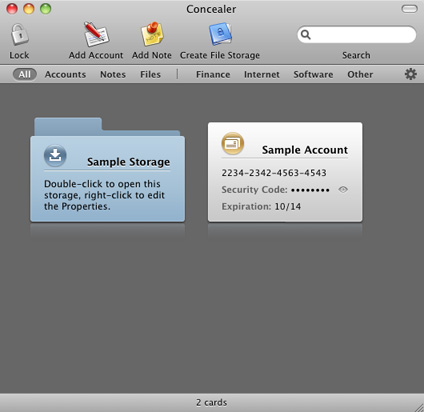Switch to the Accounts filter
This screenshot has width=424, height=412.
click(65, 74)
